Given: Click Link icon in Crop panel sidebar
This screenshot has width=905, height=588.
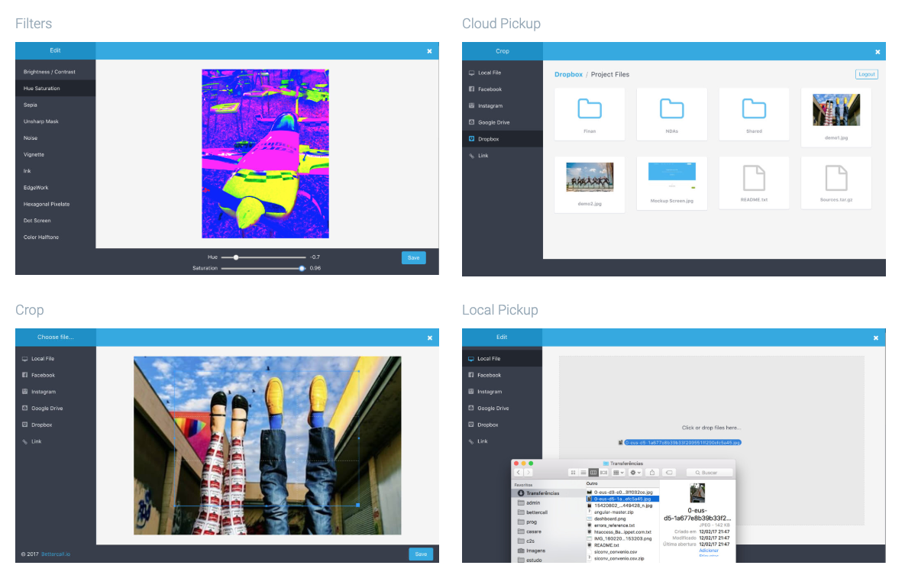Looking at the screenshot, I should point(24,442).
